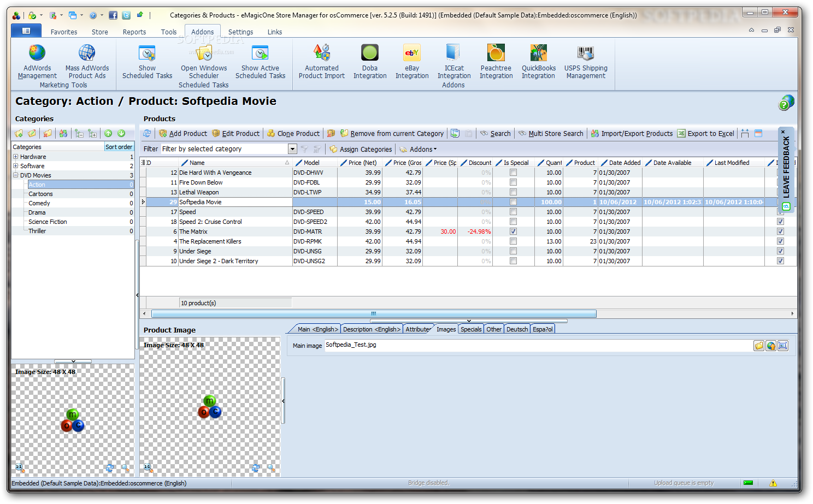Toggle Is Special for Speed 2: Cruise Control

[x=513, y=222]
